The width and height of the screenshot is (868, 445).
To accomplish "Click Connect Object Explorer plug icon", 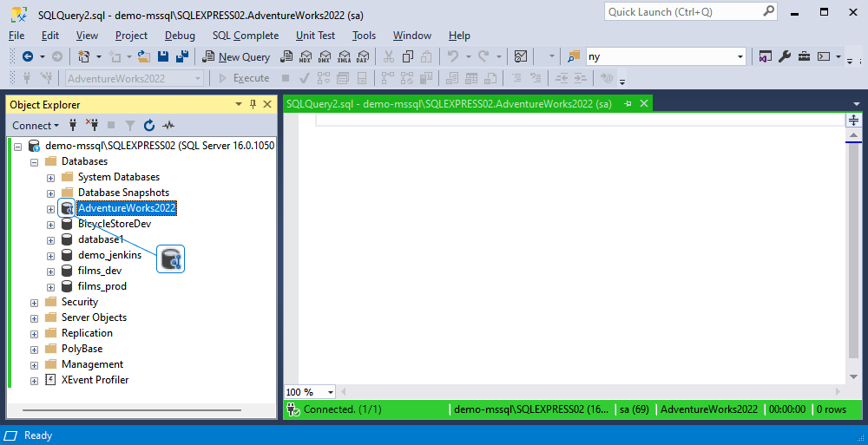I will [x=73, y=125].
